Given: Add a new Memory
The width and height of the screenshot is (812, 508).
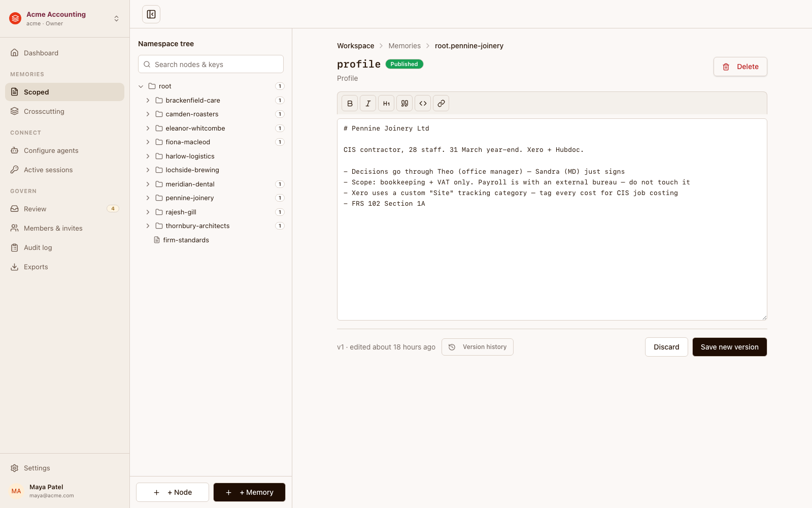Looking at the screenshot, I should (x=249, y=492).
